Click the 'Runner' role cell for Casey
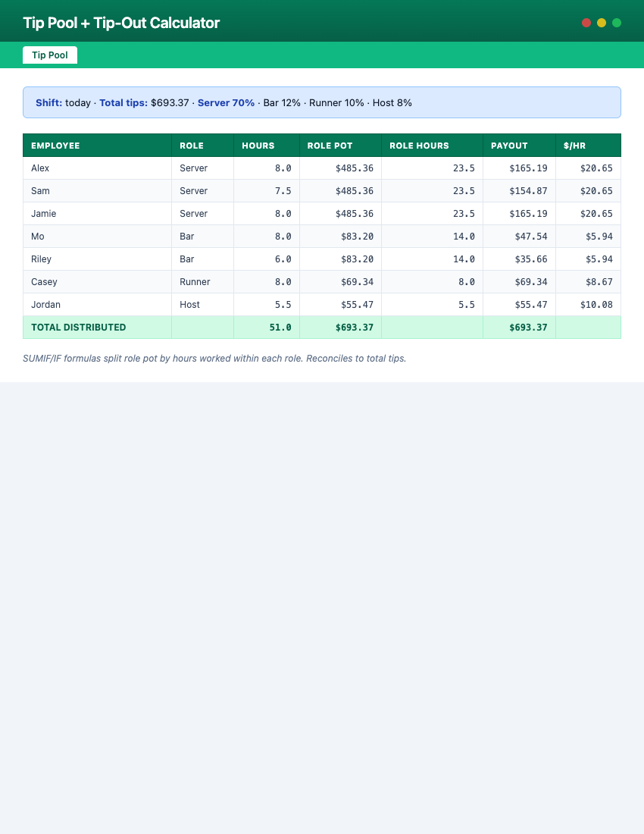The width and height of the screenshot is (644, 834). click(202, 282)
